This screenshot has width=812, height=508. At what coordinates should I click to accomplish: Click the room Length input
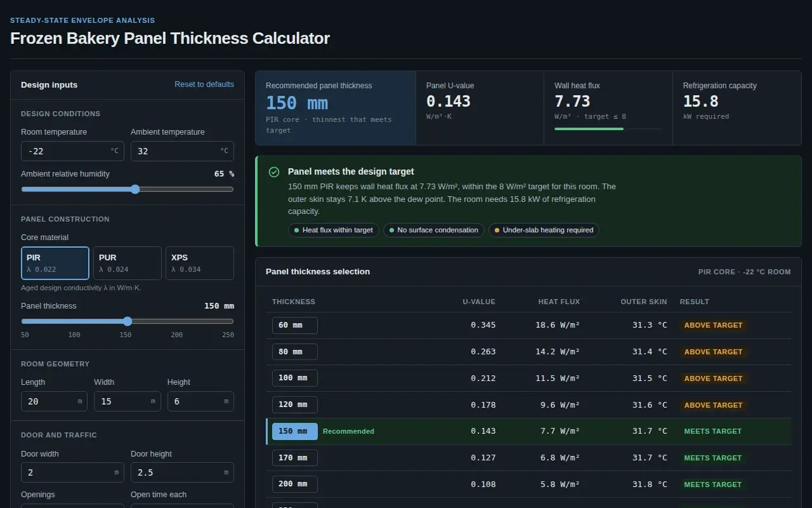(x=54, y=401)
